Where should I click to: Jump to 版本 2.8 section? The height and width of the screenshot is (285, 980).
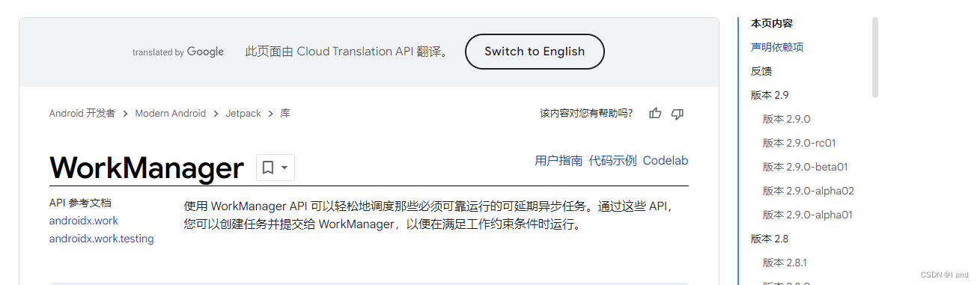770,239
